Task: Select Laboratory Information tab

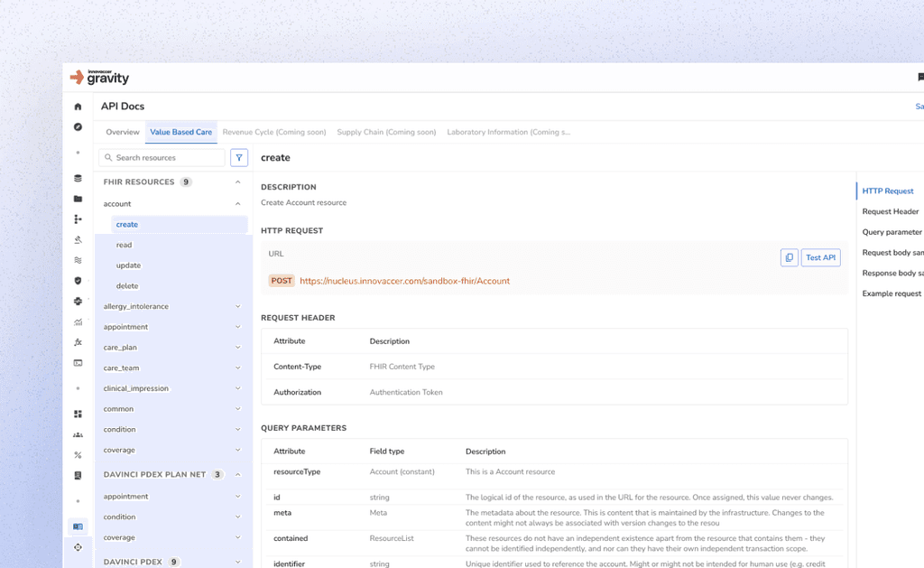Action: pos(509,132)
